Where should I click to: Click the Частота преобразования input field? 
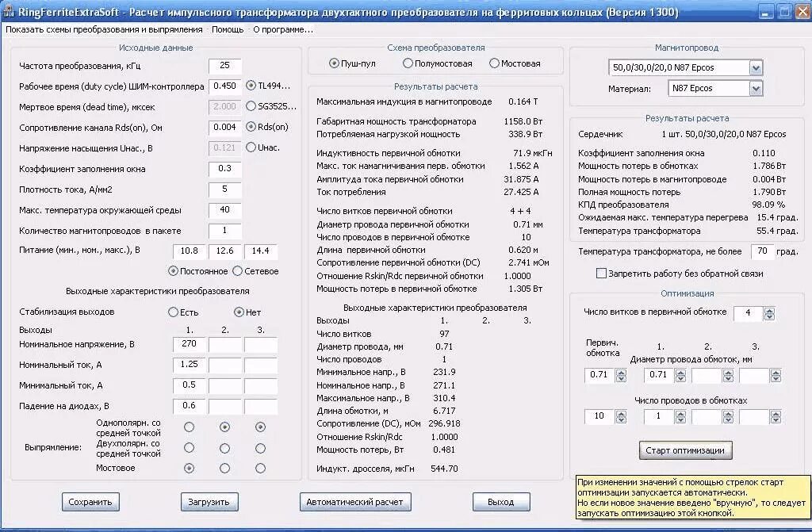pos(224,65)
